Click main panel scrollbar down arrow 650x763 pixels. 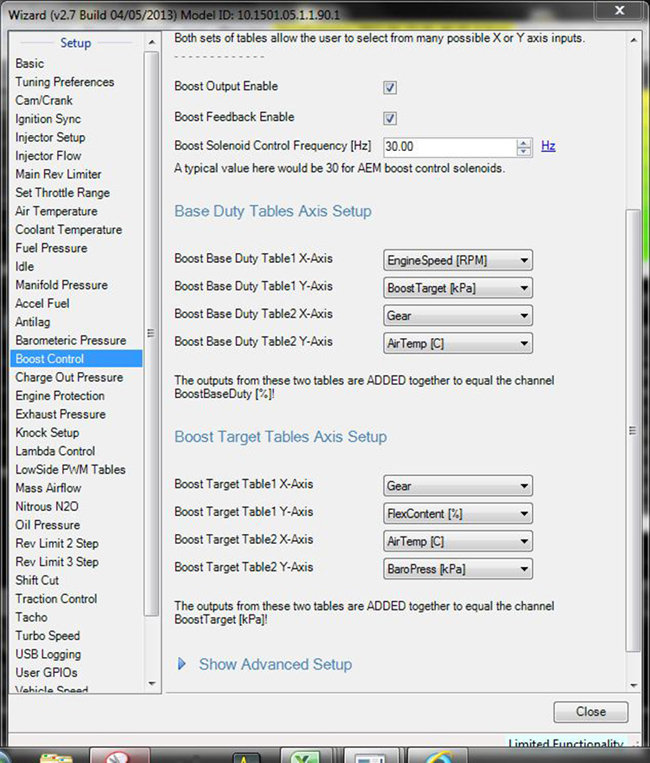point(633,686)
